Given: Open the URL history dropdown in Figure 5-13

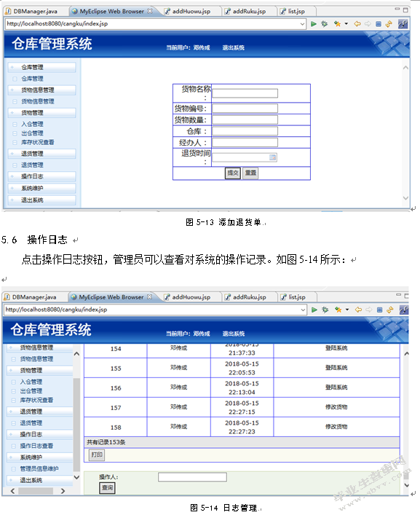Looking at the screenshot, I should pyautogui.click(x=302, y=23).
